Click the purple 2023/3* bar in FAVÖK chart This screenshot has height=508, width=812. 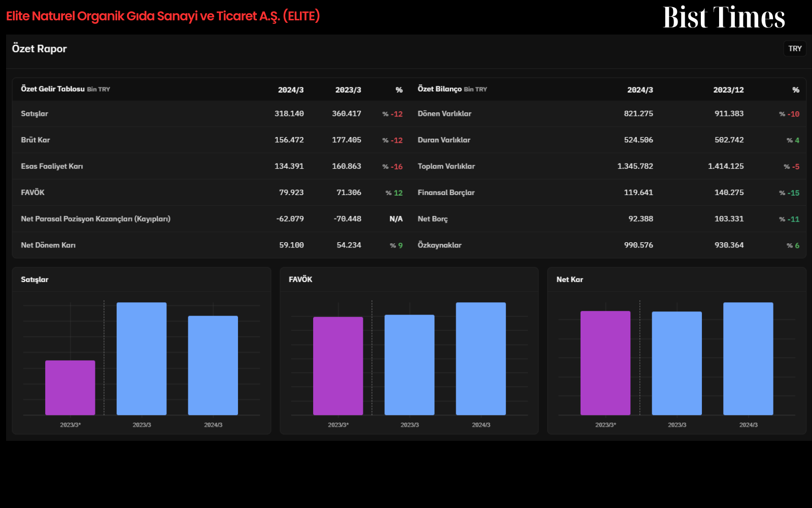[338, 366]
